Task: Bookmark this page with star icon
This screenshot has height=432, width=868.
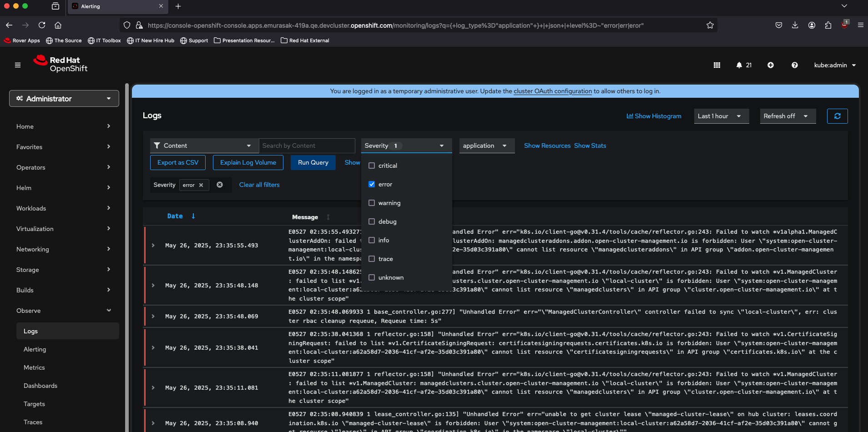Action: point(710,25)
